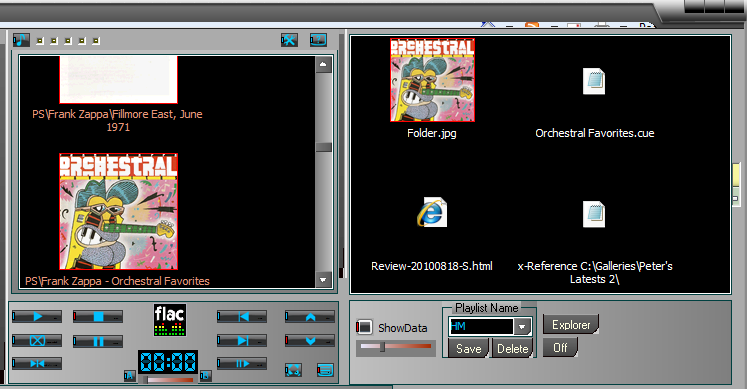Open the help question-mark icon
Image resolution: width=747 pixels, height=389 pixels.
tap(318, 40)
